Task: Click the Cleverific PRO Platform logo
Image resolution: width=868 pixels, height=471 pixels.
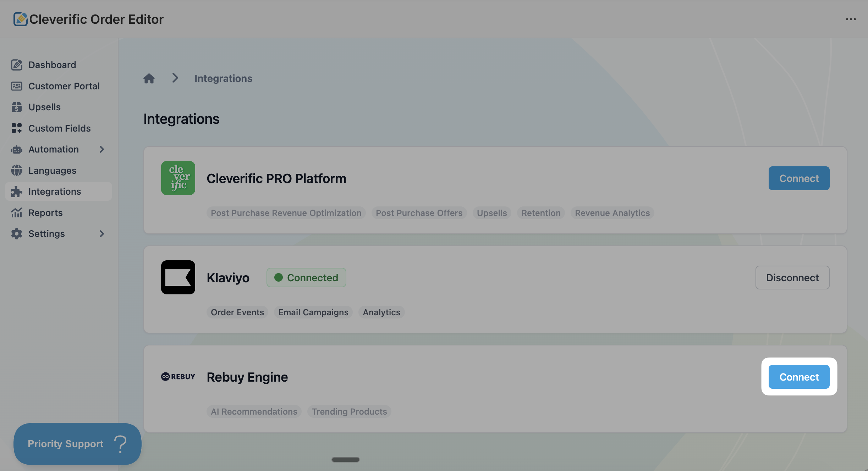Action: tap(178, 178)
